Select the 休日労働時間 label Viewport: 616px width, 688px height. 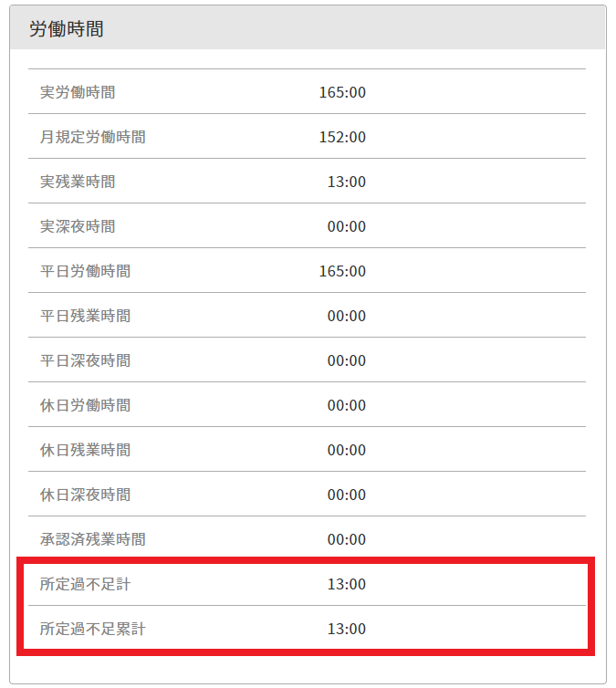[85, 405]
